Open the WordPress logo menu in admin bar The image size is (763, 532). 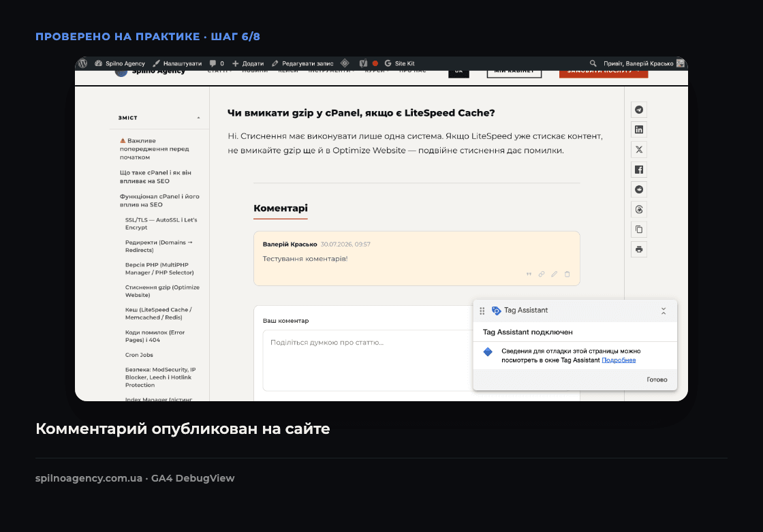(x=82, y=63)
